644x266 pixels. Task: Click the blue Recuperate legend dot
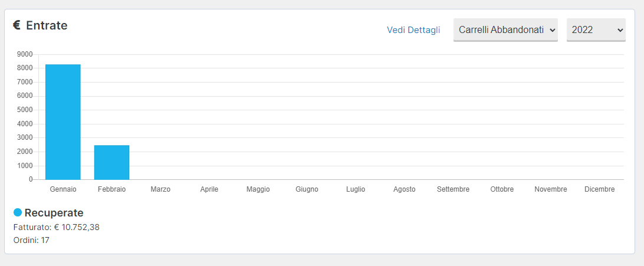(17, 212)
